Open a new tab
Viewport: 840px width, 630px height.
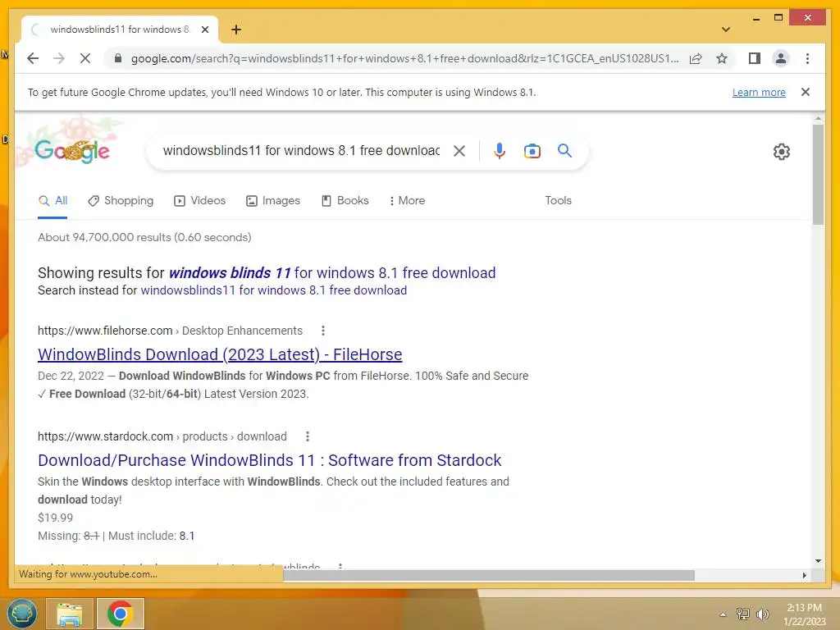click(x=236, y=30)
